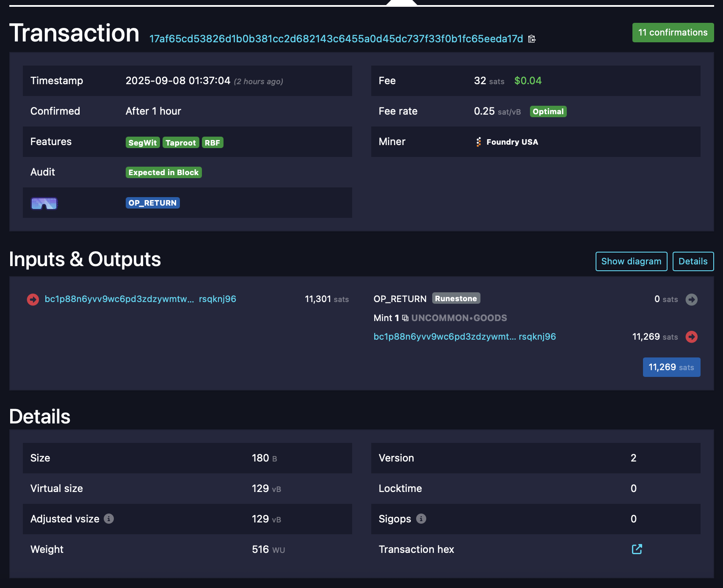Click the '0 sats' OP_RETURN output amount
Screen dimensions: 723x588
pyautogui.click(x=666, y=299)
